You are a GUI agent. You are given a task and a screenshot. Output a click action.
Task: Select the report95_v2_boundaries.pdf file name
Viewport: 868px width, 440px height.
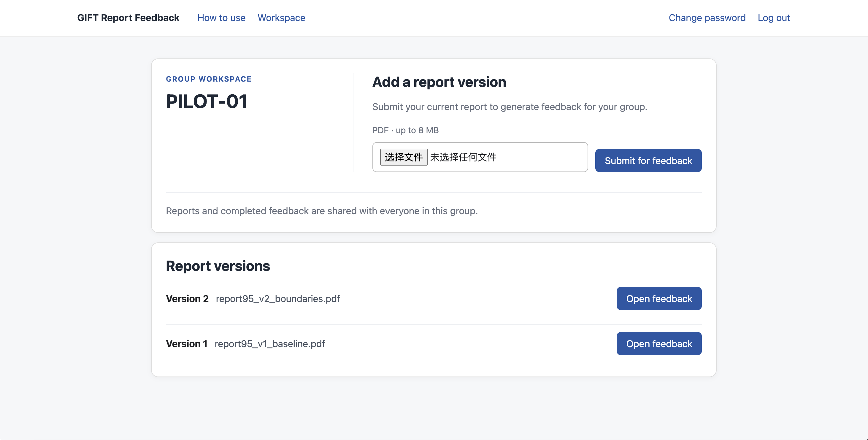[x=278, y=299]
